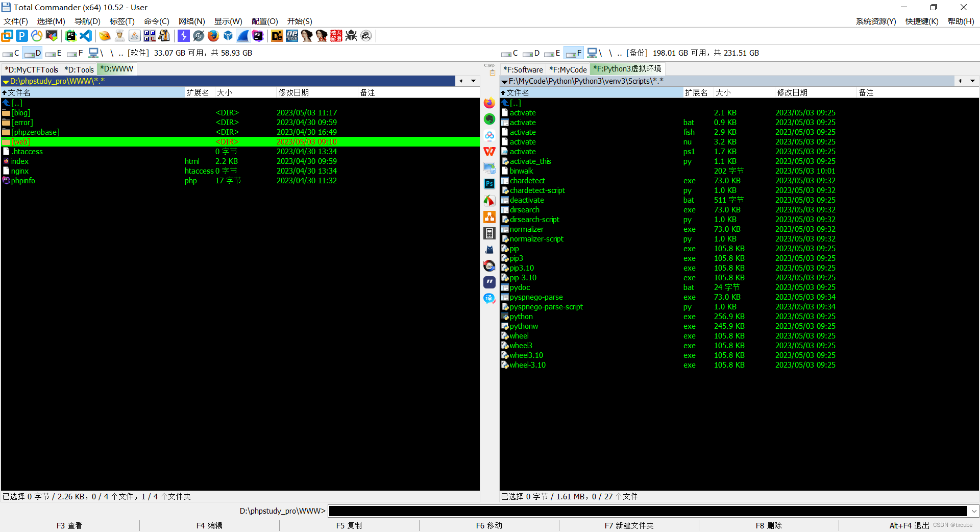980x532 pixels.
Task: Open Evernote from the middle button bar
Action: point(489,119)
